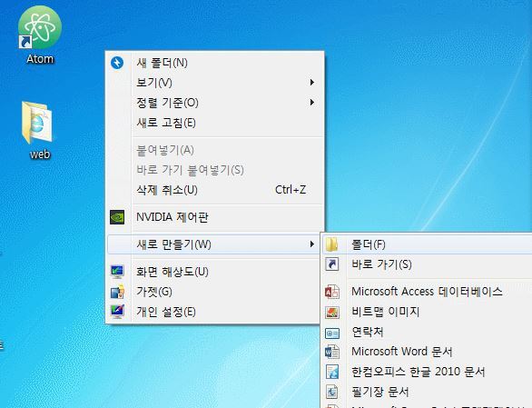Click the Ctrl+Z shortcut text
The width and height of the screenshot is (532, 408).
[291, 190]
